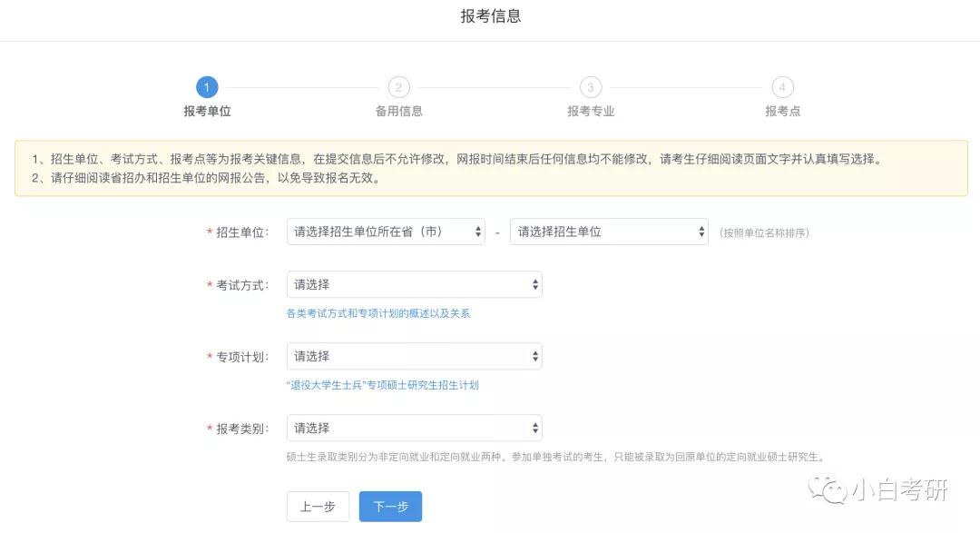The width and height of the screenshot is (980, 533).
Task: Click the step 2 备用信息 circle icon
Action: pyautogui.click(x=398, y=87)
